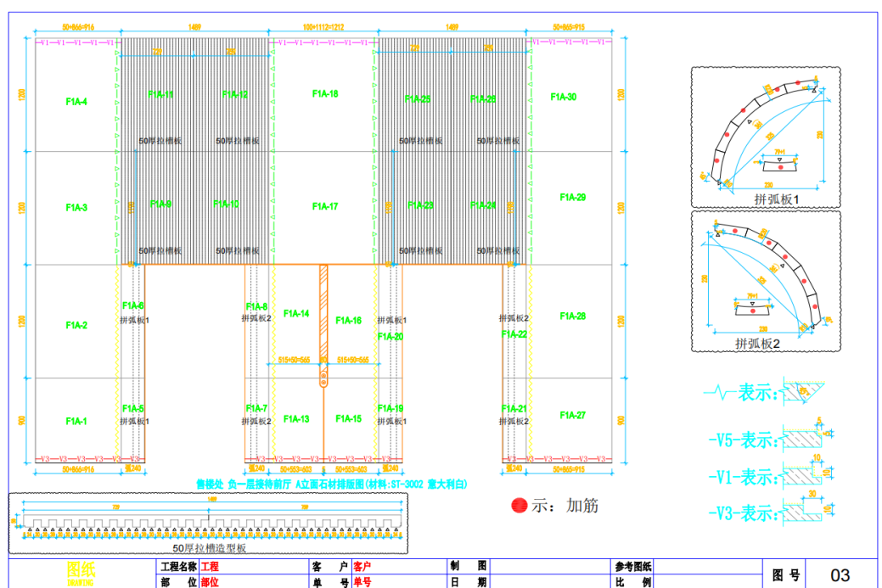Click panel F1A-17 in the center

pyautogui.click(x=324, y=206)
